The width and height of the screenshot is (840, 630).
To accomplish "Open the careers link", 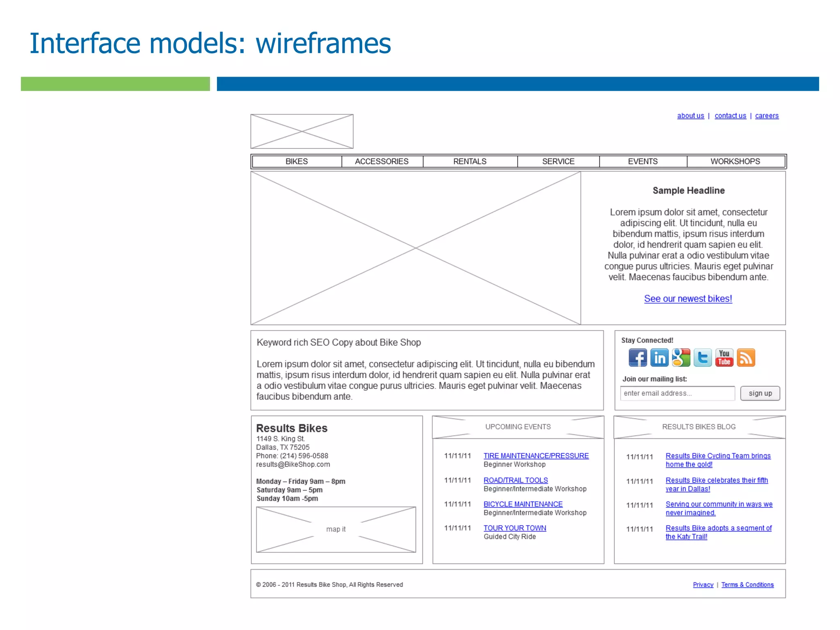I will 767,116.
